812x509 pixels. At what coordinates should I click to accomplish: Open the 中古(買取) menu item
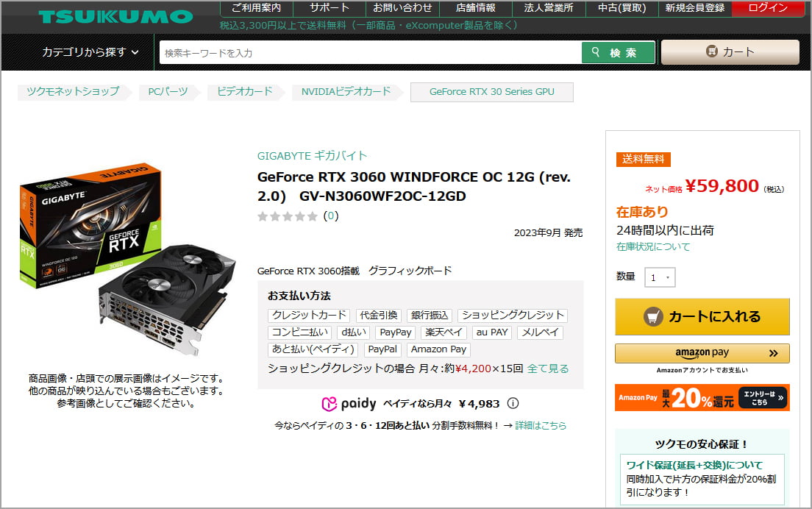pos(622,8)
